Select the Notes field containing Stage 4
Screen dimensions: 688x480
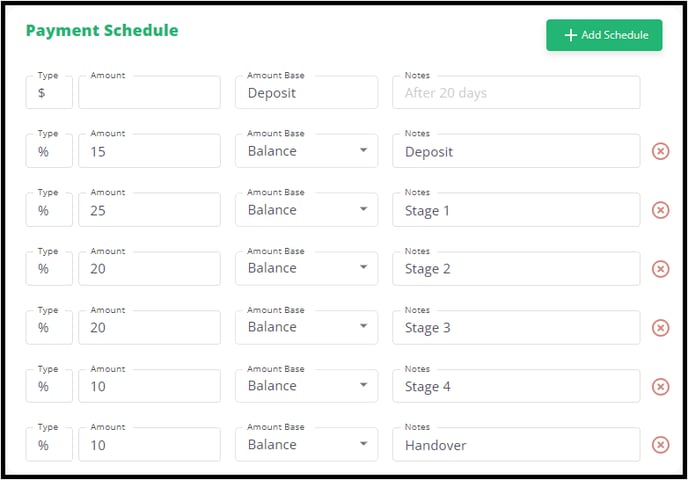point(516,386)
